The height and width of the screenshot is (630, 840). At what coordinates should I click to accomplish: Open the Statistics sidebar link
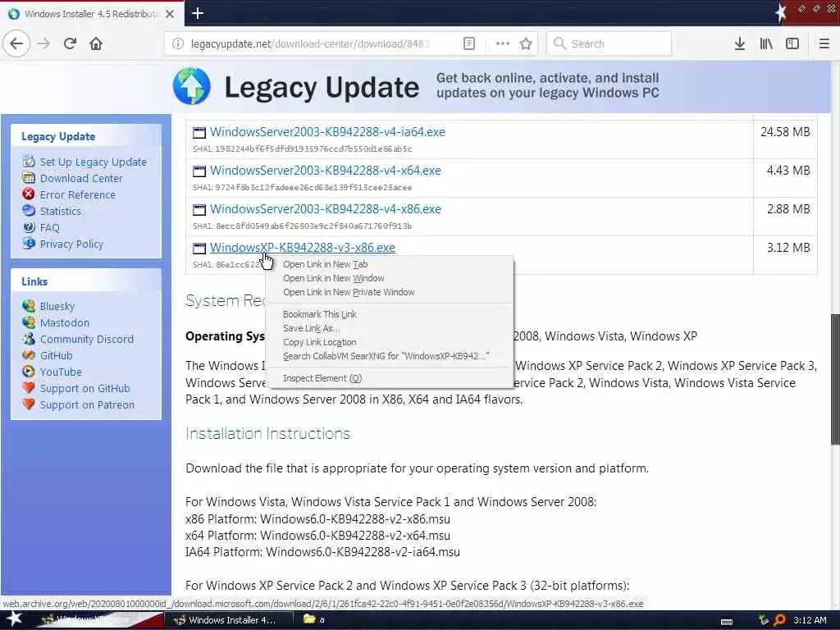pos(61,211)
